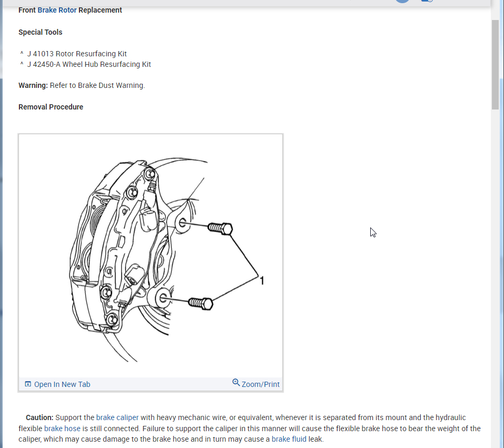Click the magnifier icon beside Zoom/Print

[236, 382]
